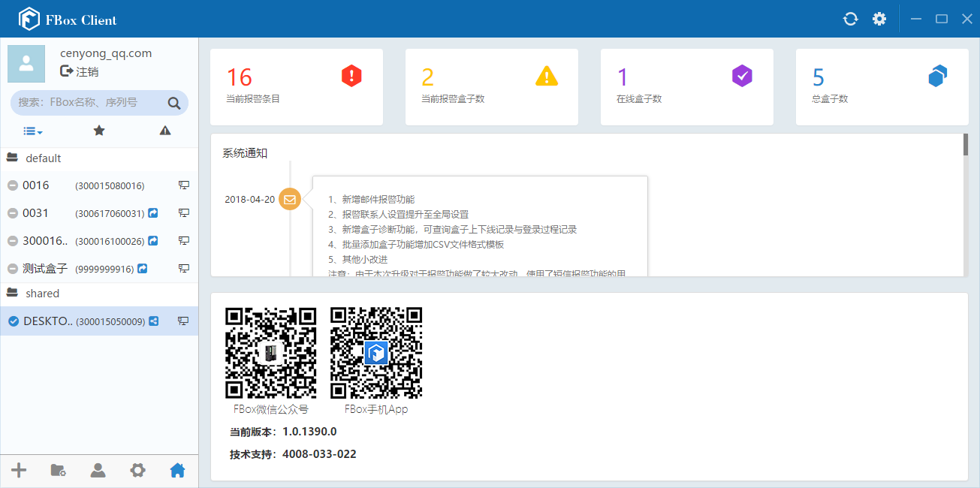This screenshot has width=980, height=488.
Task: Click the offline status icon of 0016
Action: 13,185
